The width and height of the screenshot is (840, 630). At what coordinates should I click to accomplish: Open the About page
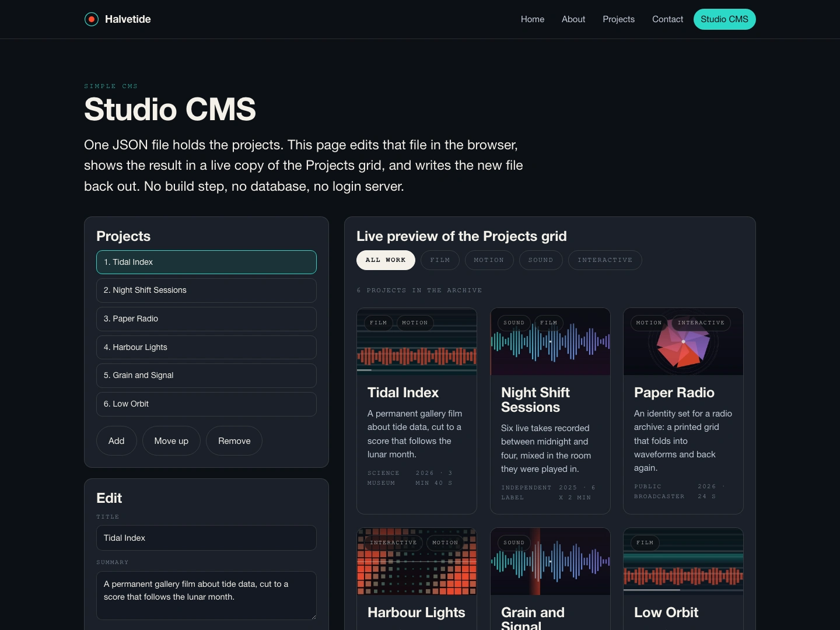pos(573,19)
